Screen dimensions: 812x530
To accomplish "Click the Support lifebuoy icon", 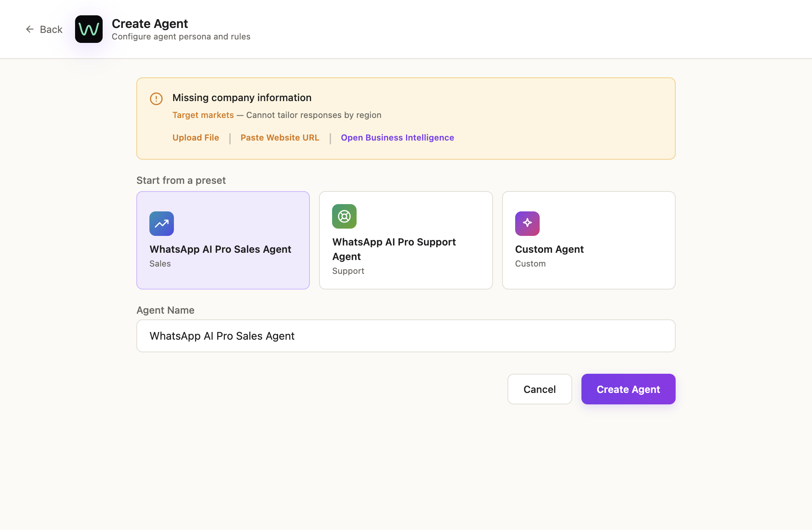I will (344, 216).
